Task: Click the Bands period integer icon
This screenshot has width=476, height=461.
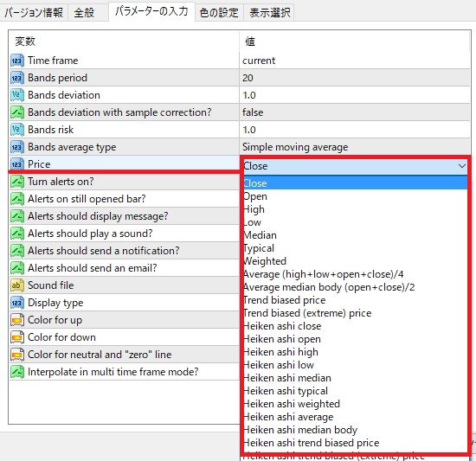Action: [x=17, y=78]
